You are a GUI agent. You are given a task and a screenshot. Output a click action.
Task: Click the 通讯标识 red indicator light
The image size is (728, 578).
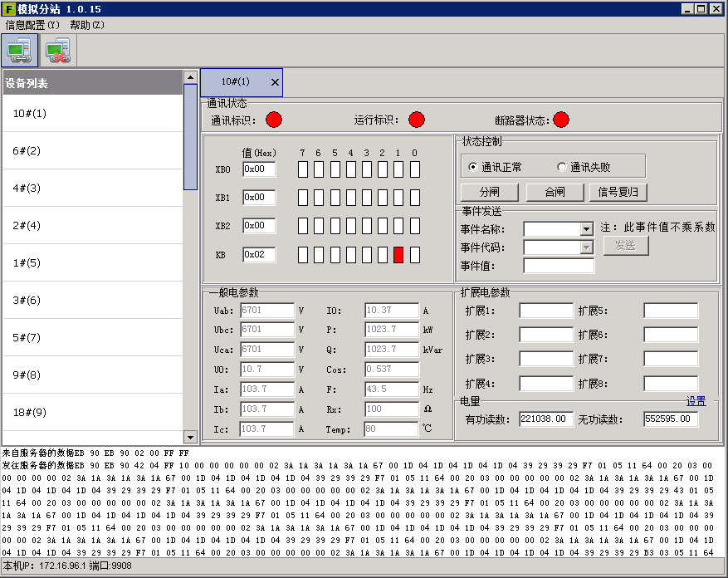[x=274, y=120]
